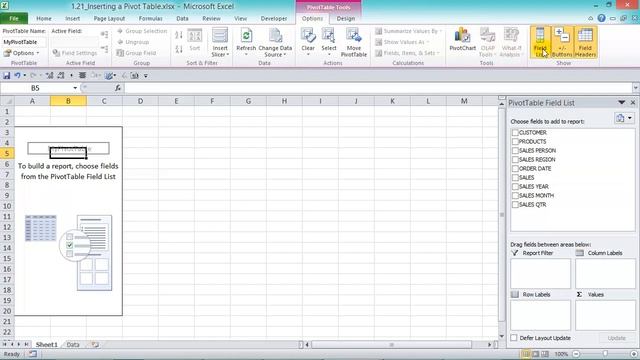Click Field Settings button

click(x=75, y=53)
